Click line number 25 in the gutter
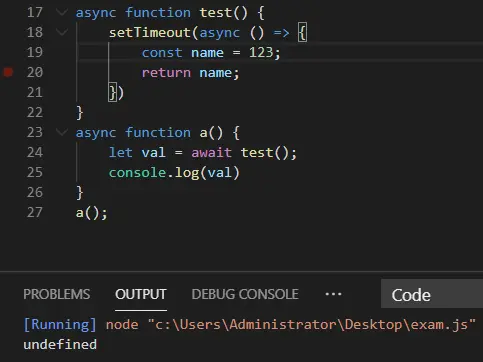The height and width of the screenshot is (362, 483). 35,172
